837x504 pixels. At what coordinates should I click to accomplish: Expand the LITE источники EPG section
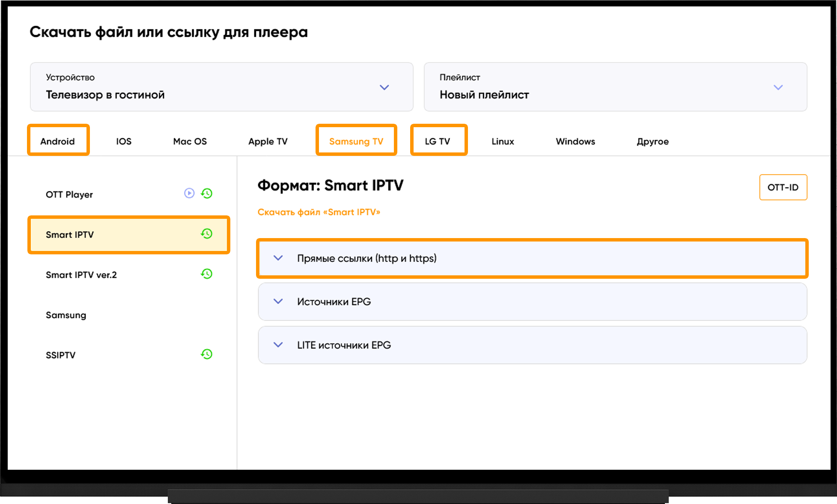532,345
